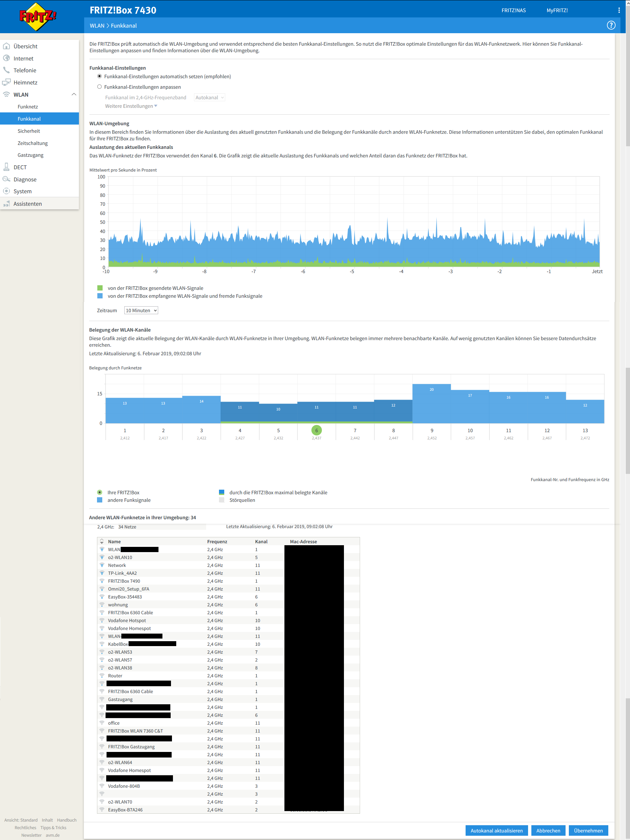Click wifi signal icon of wohnung row
The width and height of the screenshot is (630, 840).
coord(102,605)
